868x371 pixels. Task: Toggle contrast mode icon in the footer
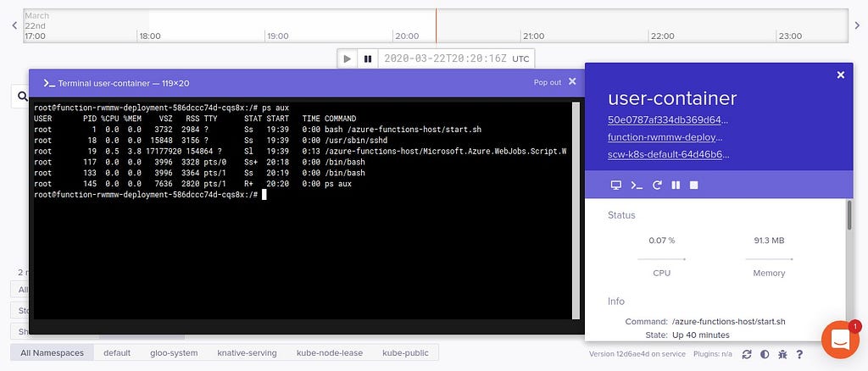tap(765, 354)
